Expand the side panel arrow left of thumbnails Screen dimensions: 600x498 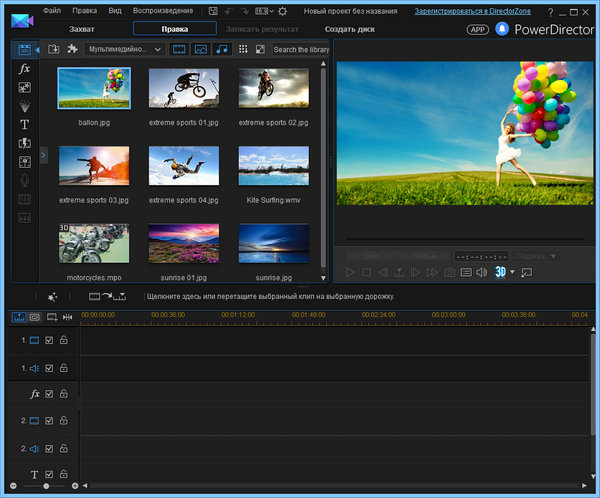point(44,155)
